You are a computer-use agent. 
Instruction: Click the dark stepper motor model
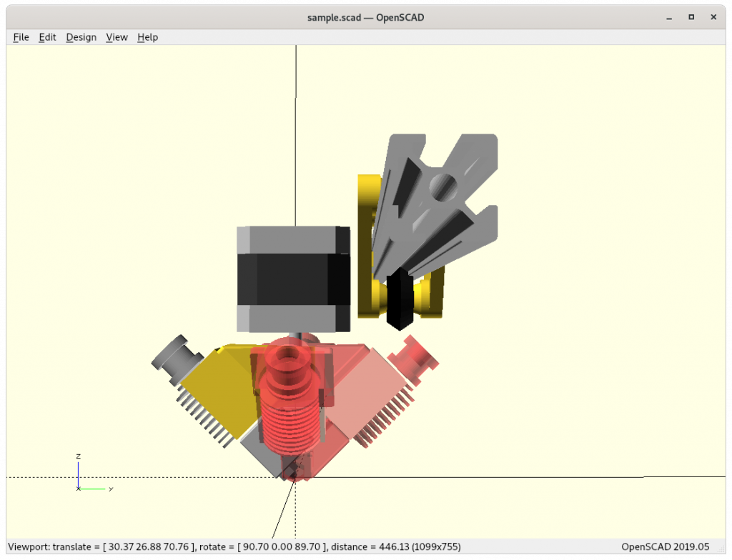(x=293, y=279)
